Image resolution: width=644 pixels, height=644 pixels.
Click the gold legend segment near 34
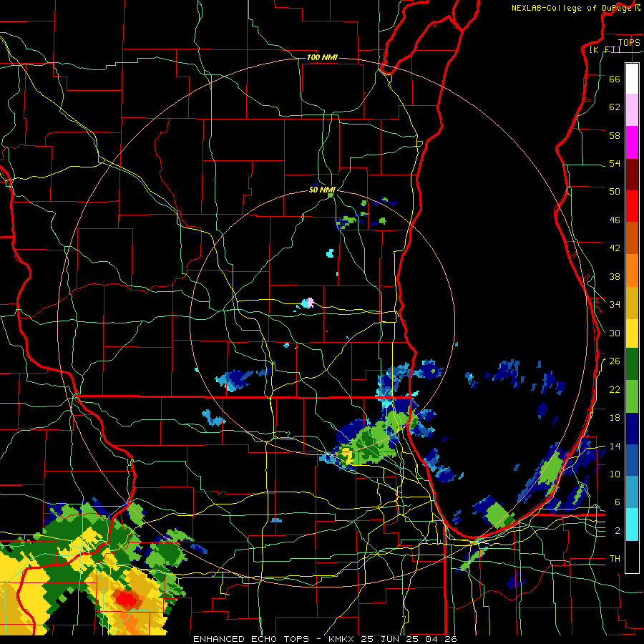[632, 303]
